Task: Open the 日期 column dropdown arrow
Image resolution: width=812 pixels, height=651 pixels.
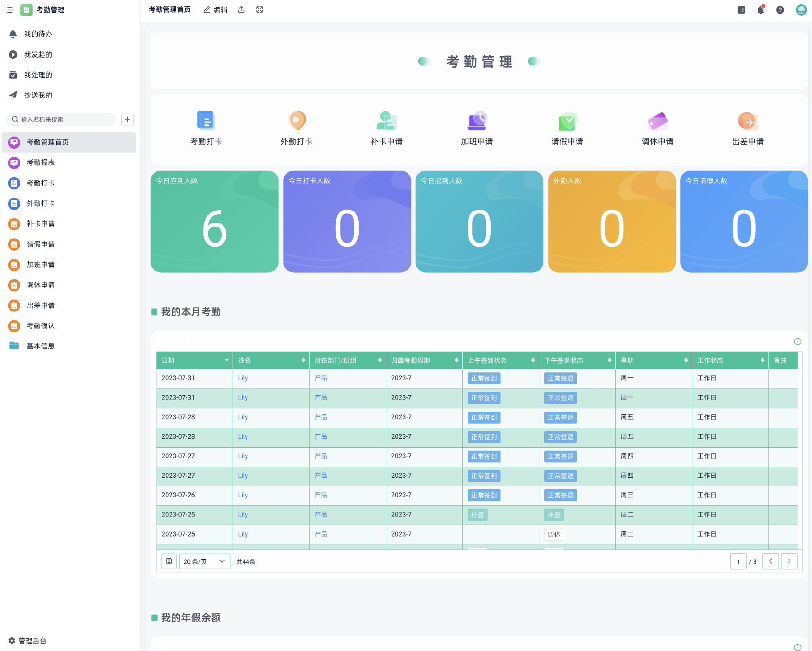Action: 227,360
